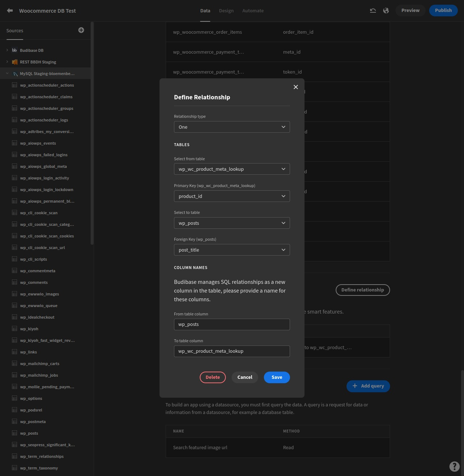Edit the From table column input field
The image size is (464, 476).
[x=232, y=324]
